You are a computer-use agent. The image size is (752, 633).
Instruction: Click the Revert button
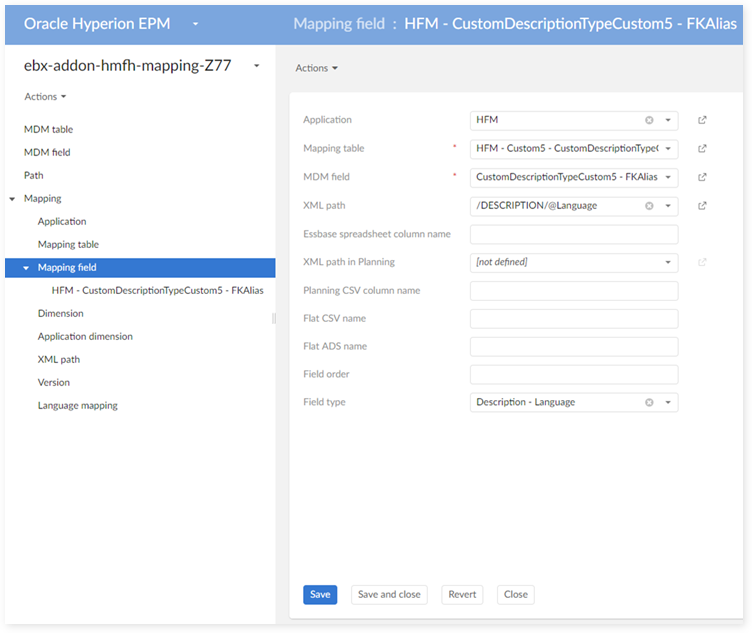coord(462,594)
